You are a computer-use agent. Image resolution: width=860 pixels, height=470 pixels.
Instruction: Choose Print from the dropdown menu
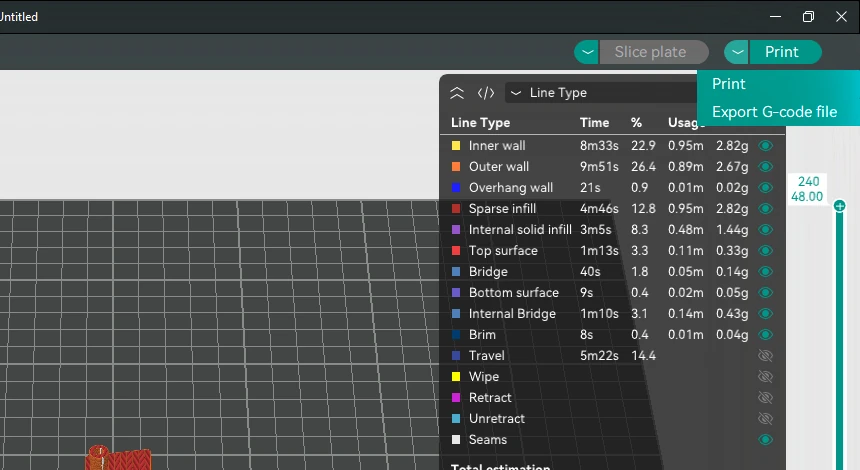(728, 84)
